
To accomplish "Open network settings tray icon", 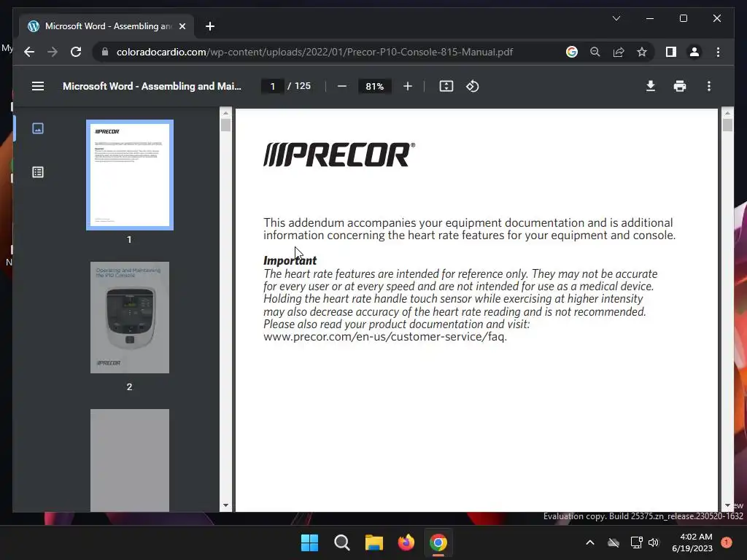I will pos(636,542).
